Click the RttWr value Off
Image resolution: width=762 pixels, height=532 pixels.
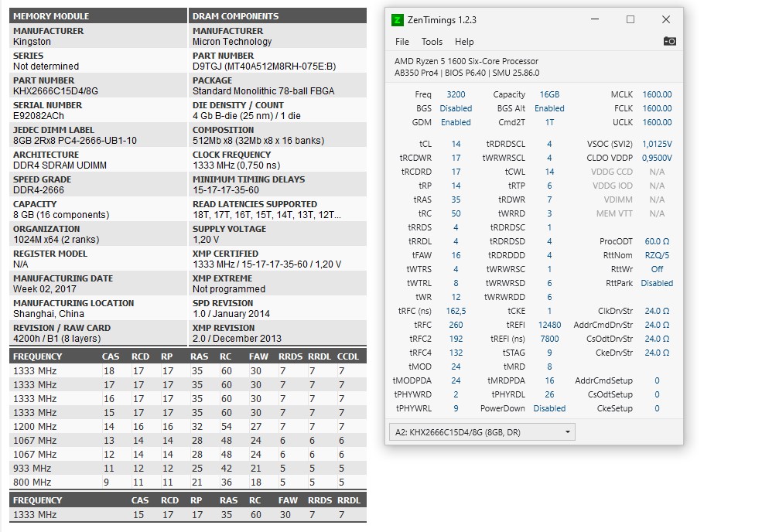point(657,269)
